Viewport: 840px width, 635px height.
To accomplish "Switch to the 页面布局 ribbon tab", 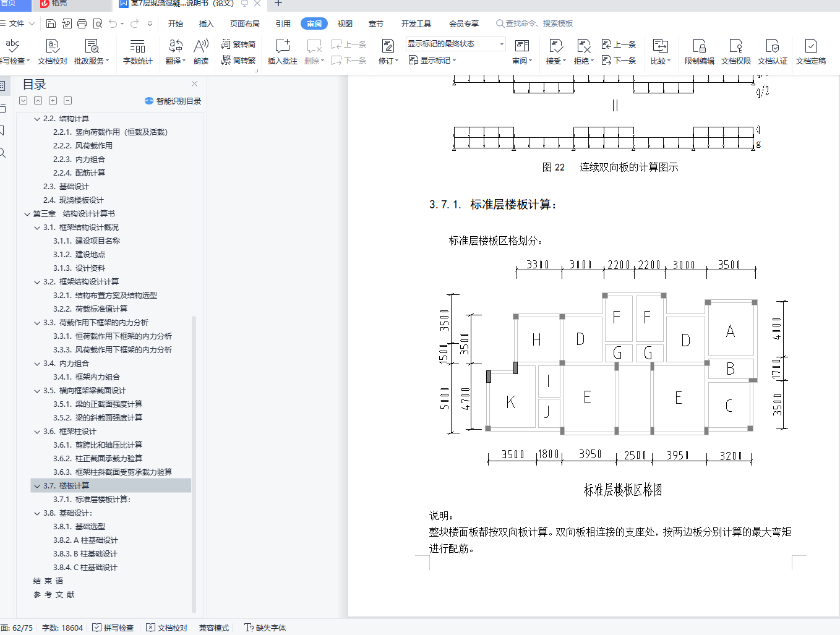I will 245,23.
